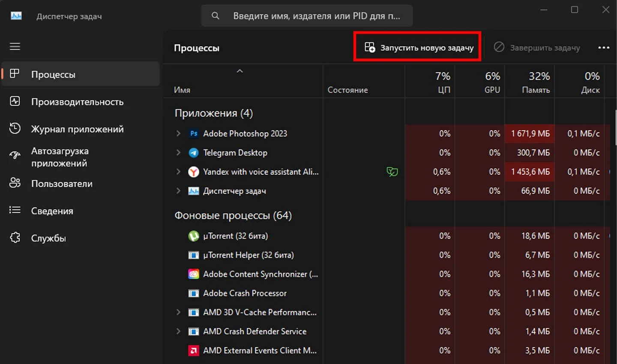Expand the Telegram Desktop process group
The width and height of the screenshot is (617, 364).
pos(178,152)
